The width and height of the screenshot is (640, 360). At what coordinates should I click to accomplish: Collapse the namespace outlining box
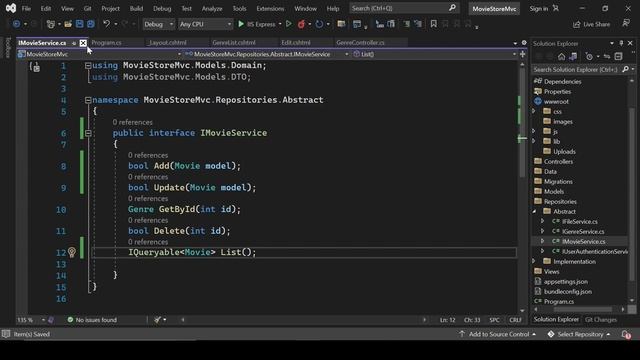coord(88,100)
